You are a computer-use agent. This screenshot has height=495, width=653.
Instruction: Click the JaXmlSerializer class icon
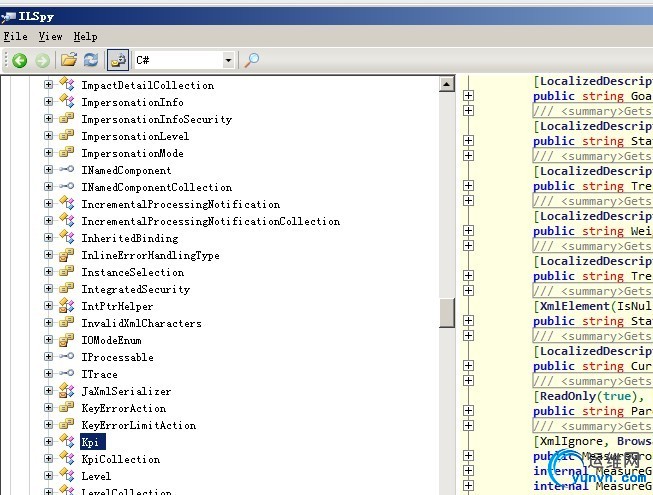(x=67, y=391)
